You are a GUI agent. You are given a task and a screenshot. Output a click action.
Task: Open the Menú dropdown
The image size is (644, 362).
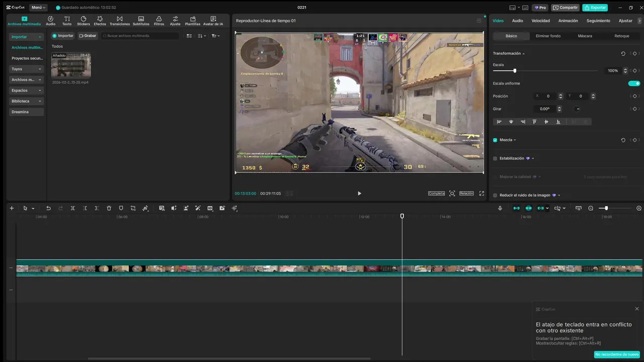point(38,8)
